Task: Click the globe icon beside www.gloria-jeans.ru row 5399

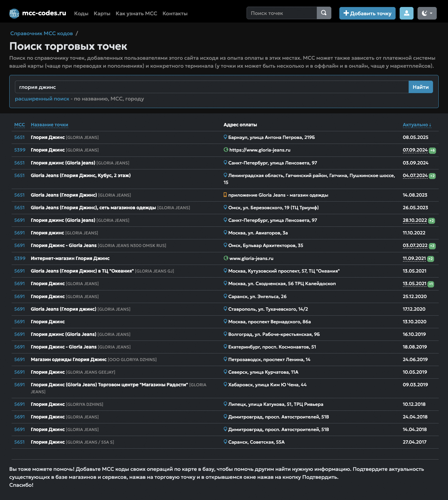Action: pos(226,258)
